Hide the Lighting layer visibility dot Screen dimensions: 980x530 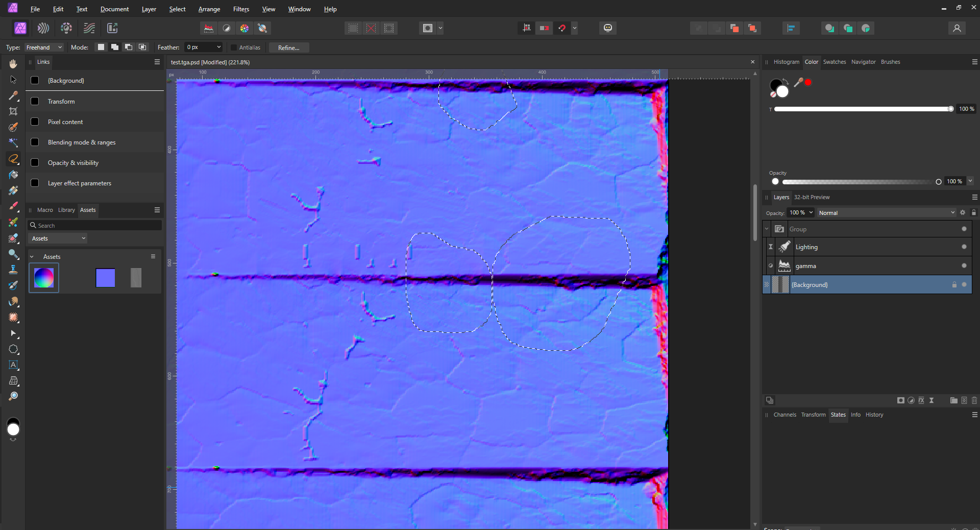964,247
